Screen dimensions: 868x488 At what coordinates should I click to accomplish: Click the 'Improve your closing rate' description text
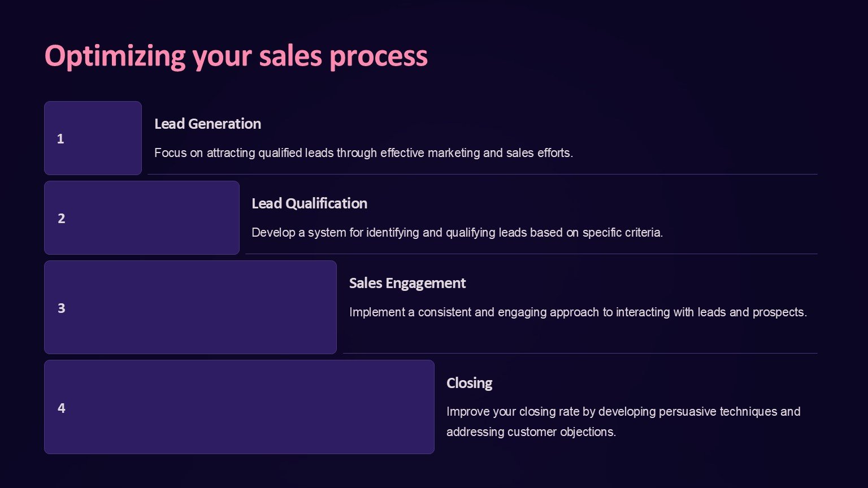pos(623,421)
